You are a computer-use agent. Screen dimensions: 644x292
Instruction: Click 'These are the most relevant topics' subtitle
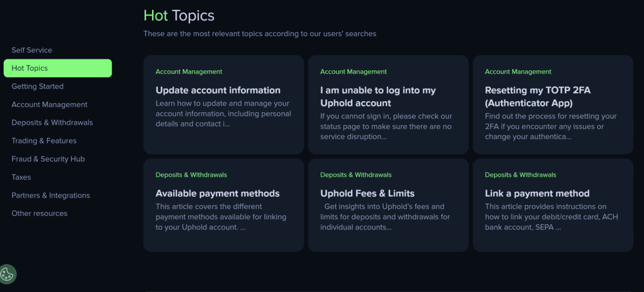[x=260, y=34]
